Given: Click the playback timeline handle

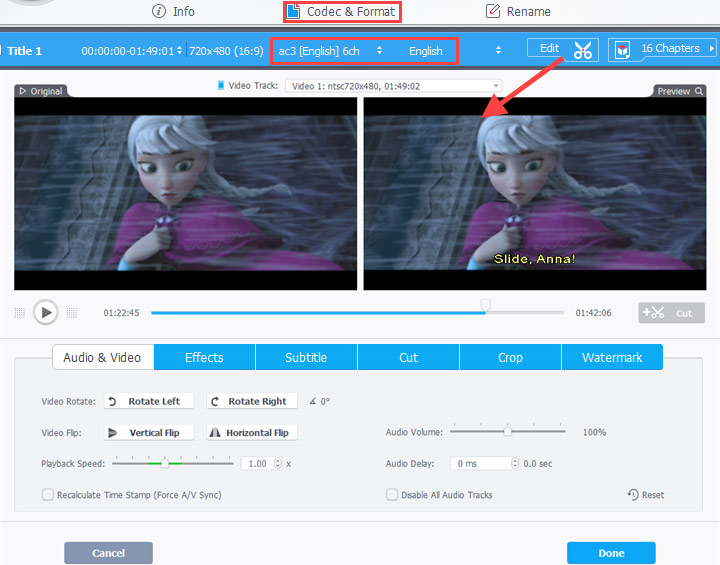Looking at the screenshot, I should 485,304.
